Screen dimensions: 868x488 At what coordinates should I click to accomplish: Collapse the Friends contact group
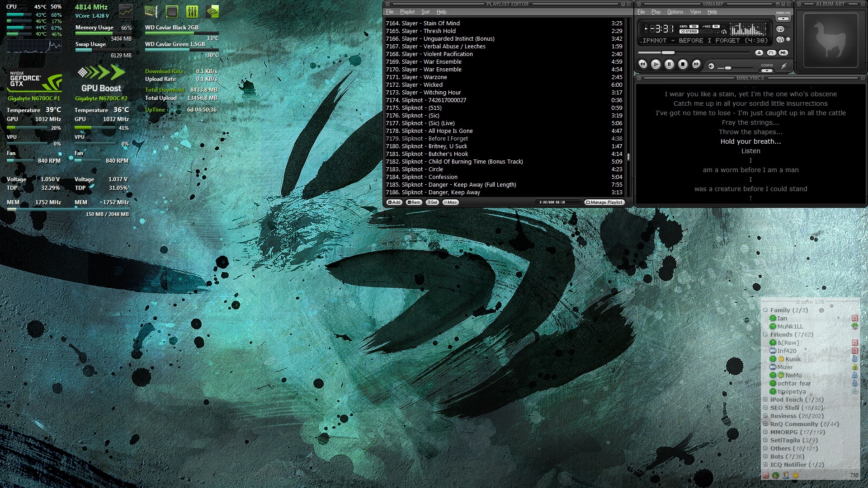pos(765,334)
